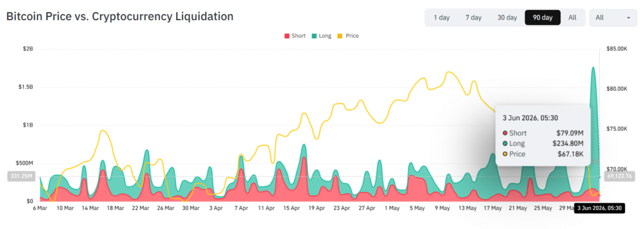Screen dimensions: 644x229
Task: Click the 21 May date label
Action: click(518, 208)
